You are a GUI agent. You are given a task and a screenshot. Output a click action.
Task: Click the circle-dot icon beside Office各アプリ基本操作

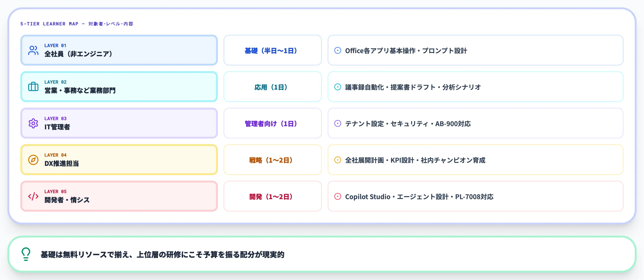337,50
